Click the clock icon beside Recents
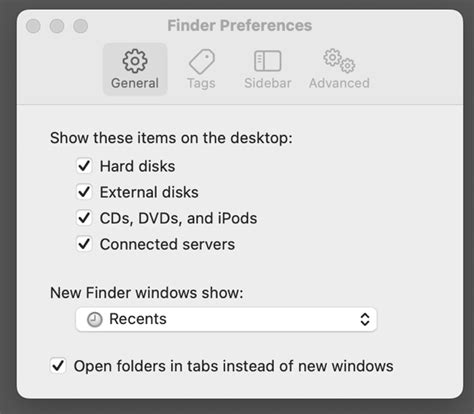The image size is (474, 414). pos(95,319)
